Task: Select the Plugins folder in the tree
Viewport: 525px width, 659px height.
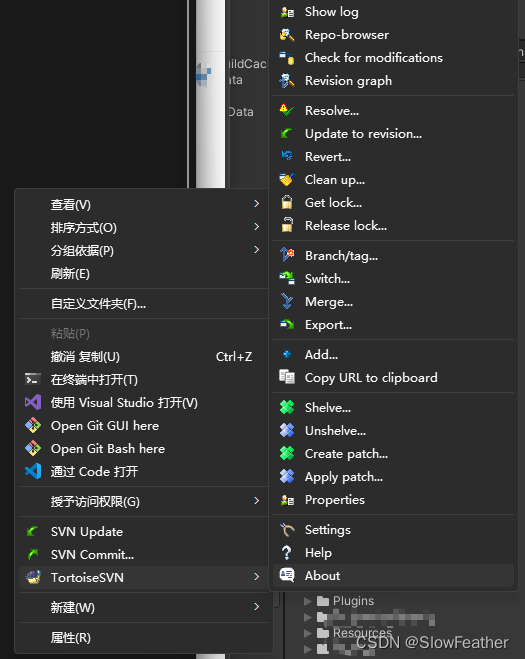Action: click(345, 601)
